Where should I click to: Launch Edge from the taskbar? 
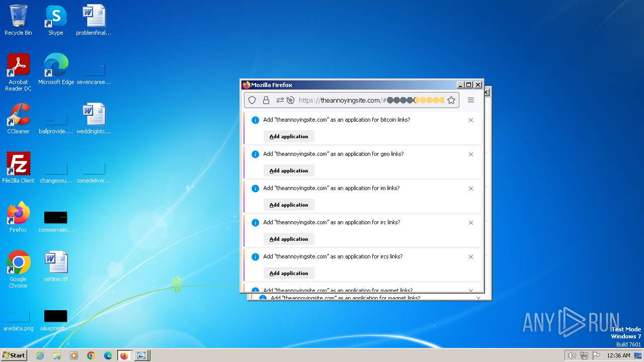click(x=108, y=355)
